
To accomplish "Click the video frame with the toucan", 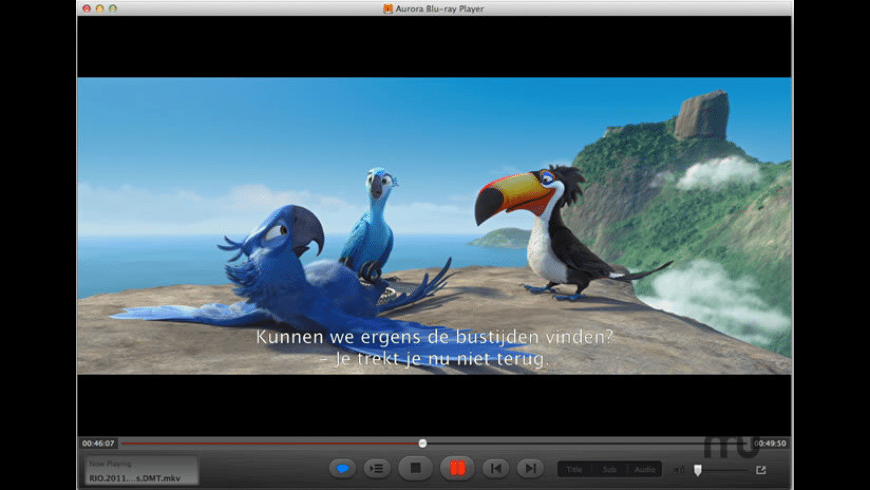I will point(434,226).
